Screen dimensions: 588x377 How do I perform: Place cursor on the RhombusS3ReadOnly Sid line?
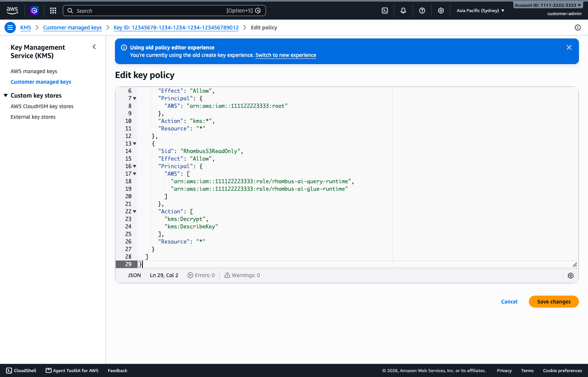[201, 151]
